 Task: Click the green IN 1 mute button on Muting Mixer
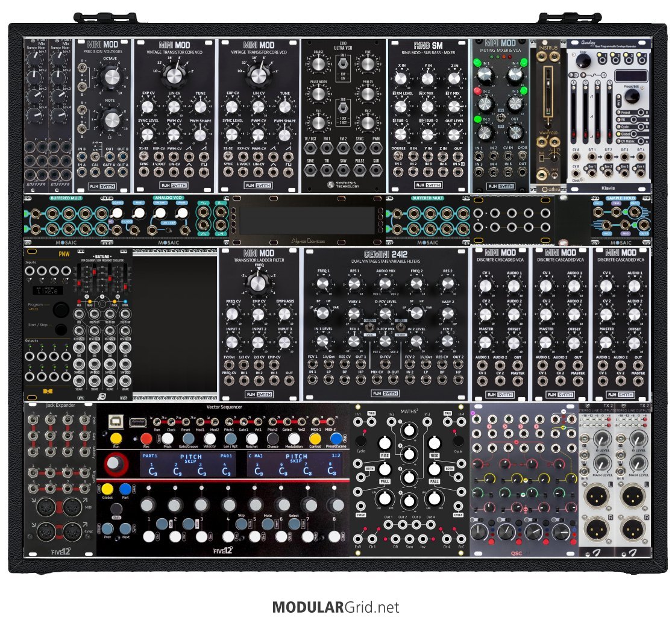477,63
